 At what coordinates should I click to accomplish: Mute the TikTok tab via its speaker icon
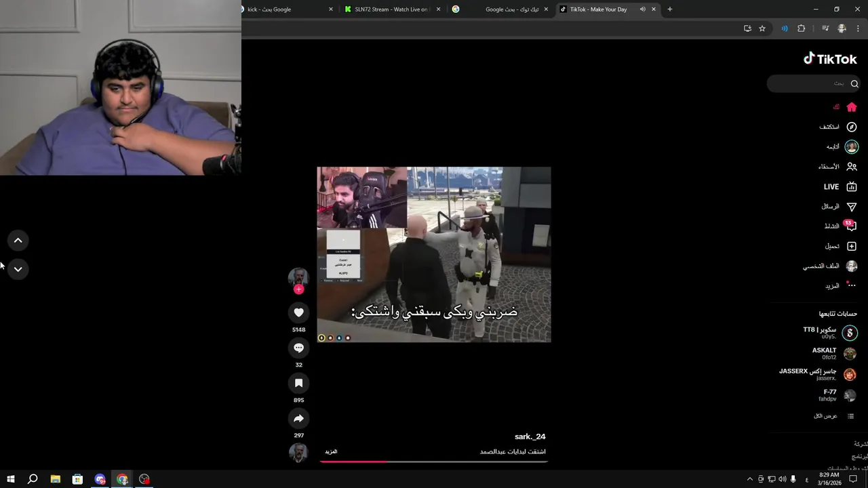[642, 9]
